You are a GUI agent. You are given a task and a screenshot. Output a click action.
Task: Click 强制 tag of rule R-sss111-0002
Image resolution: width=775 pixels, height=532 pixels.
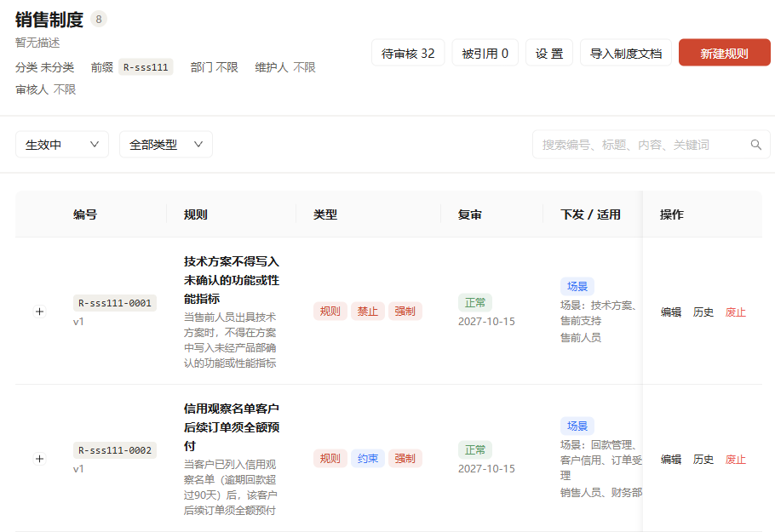tap(405, 459)
